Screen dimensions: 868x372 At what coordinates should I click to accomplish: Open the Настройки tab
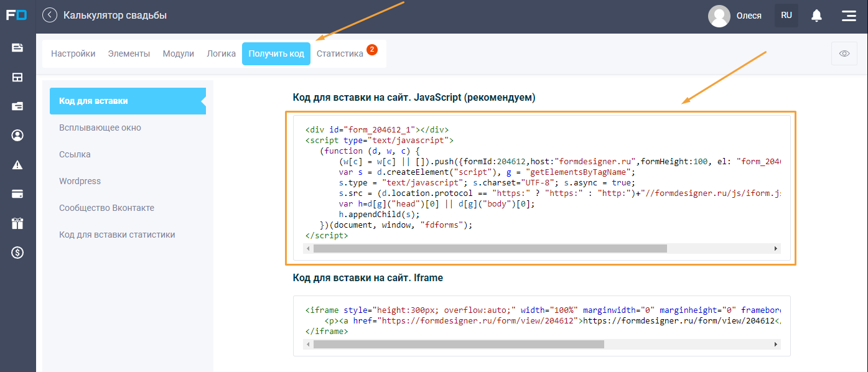tap(73, 53)
